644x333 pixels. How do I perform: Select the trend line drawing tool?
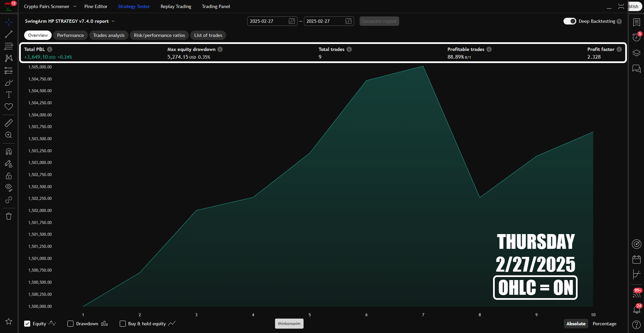click(9, 34)
